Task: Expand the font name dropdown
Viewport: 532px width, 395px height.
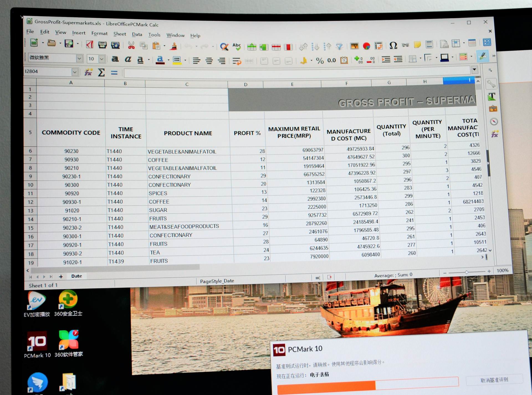Action: point(79,58)
